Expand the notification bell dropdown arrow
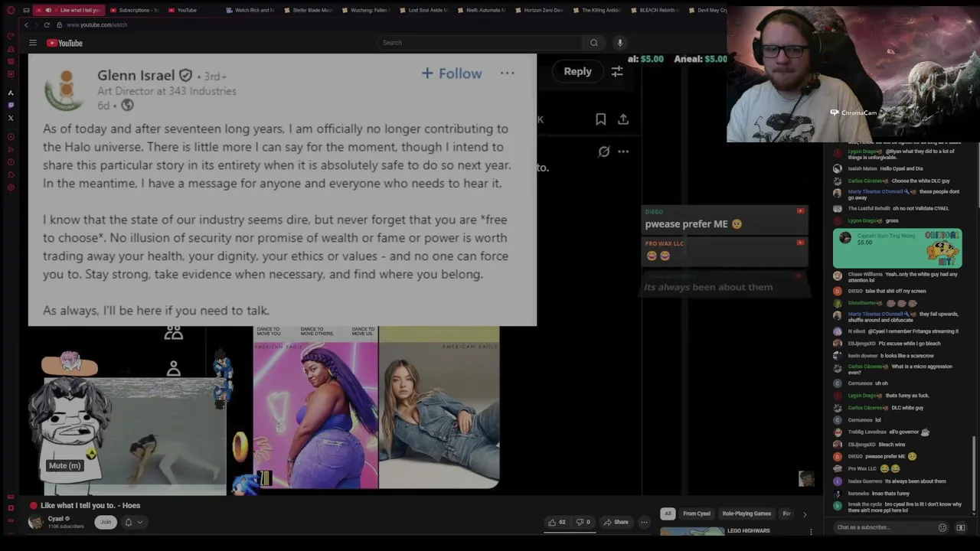This screenshot has width=980, height=551. click(140, 522)
